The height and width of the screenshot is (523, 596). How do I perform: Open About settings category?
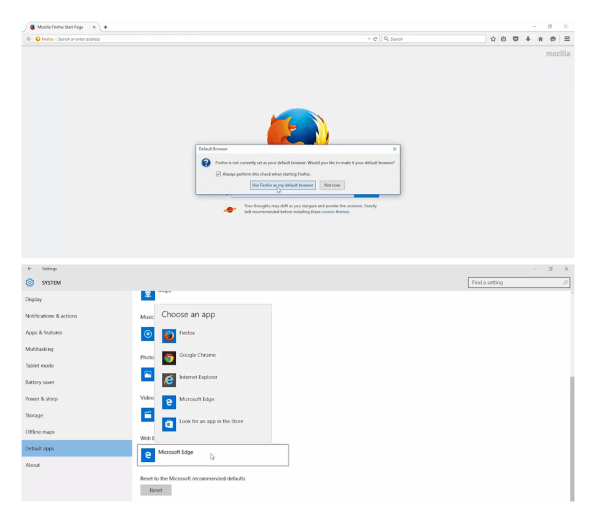pos(76,465)
